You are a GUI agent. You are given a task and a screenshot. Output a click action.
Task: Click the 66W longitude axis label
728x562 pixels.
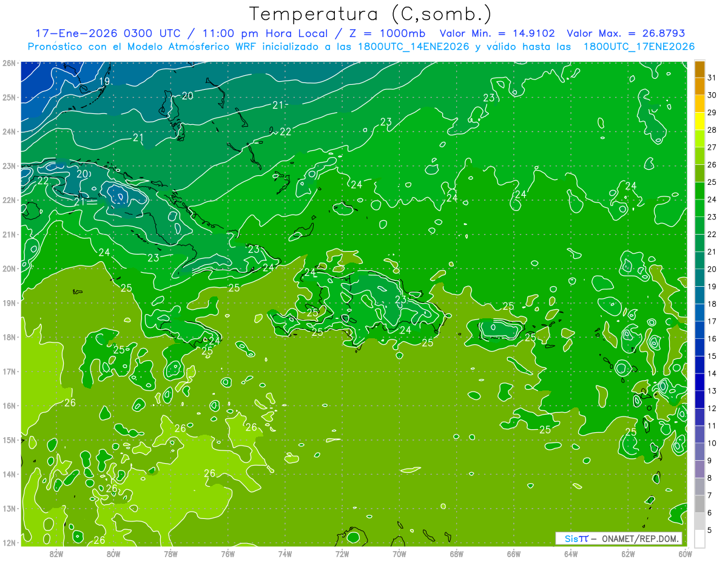514,554
